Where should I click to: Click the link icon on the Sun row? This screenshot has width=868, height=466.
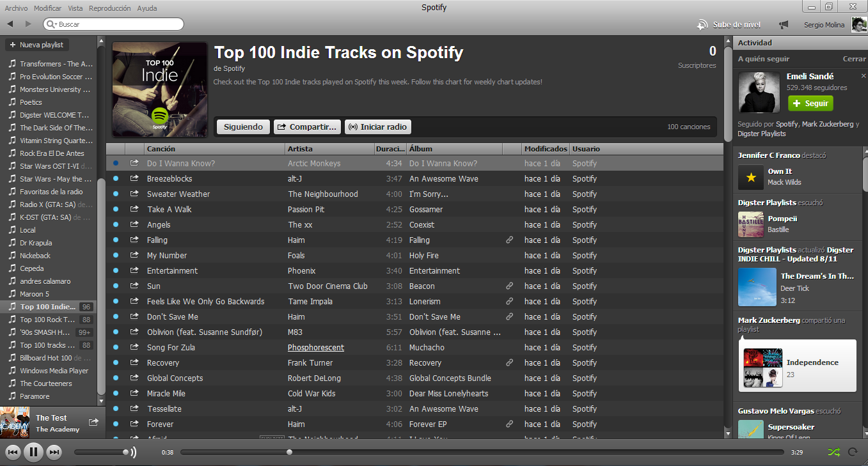point(510,286)
